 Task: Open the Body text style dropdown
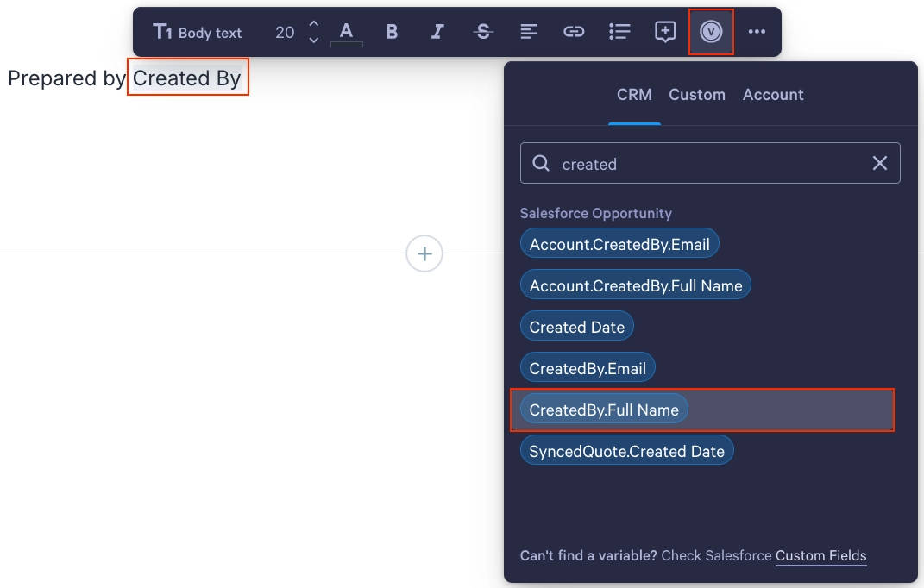tap(198, 33)
